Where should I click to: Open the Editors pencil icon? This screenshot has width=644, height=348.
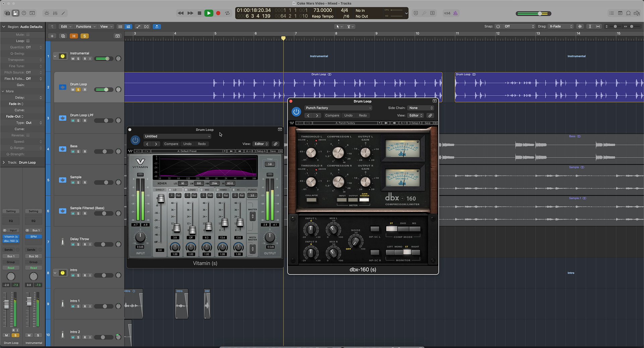63,13
